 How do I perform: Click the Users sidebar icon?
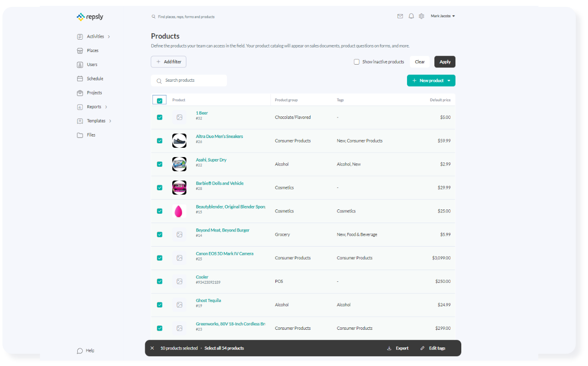[80, 65]
